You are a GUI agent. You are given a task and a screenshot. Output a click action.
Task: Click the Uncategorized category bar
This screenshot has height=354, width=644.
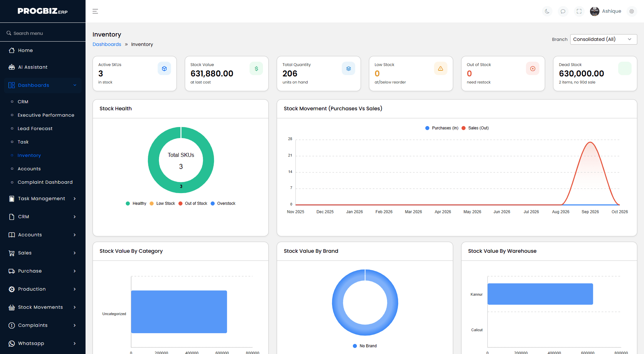coord(179,312)
